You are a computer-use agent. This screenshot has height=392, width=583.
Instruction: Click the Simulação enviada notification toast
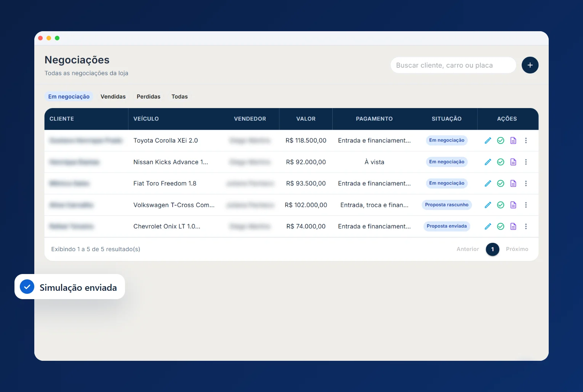(x=70, y=287)
